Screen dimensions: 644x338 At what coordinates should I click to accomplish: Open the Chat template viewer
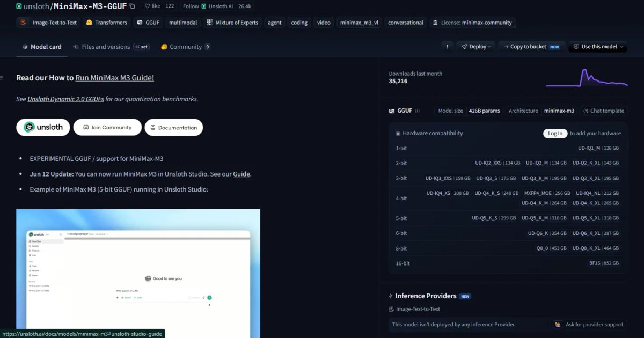pos(604,111)
